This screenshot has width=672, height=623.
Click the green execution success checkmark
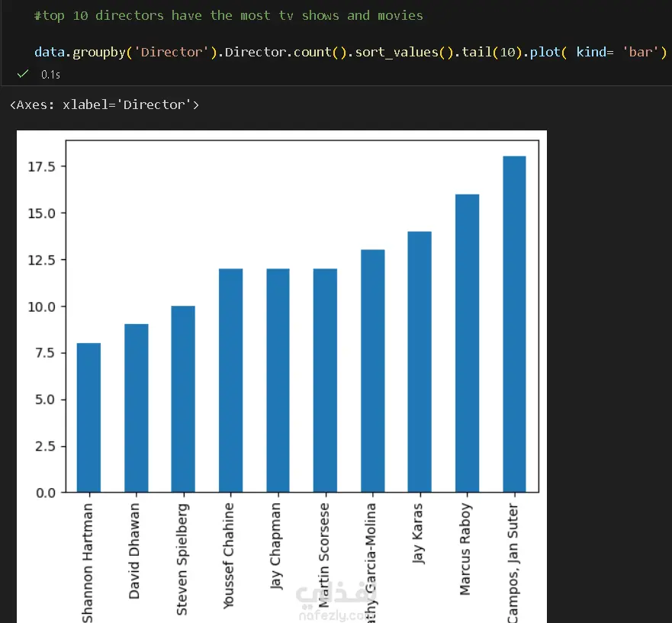tap(23, 73)
